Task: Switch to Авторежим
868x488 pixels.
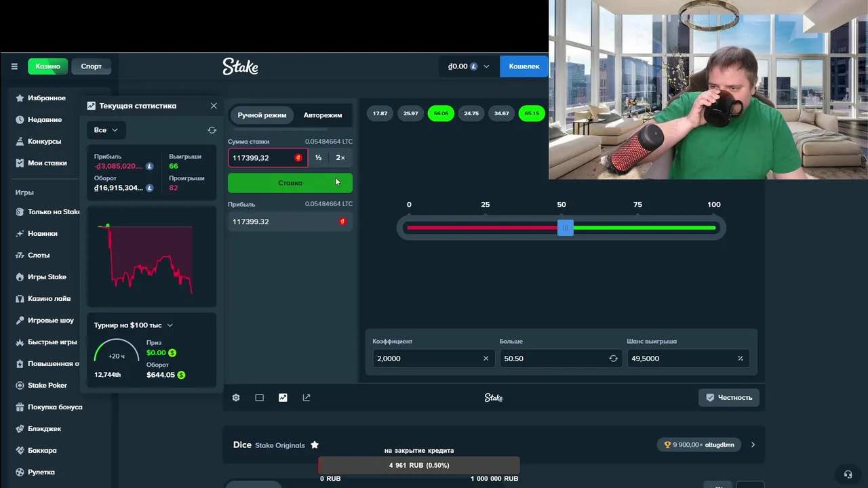Action: [x=323, y=115]
